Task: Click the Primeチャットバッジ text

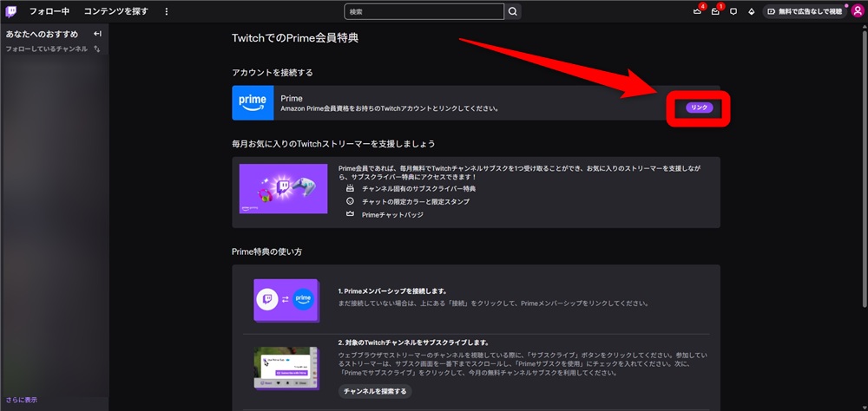Action: pyautogui.click(x=392, y=215)
